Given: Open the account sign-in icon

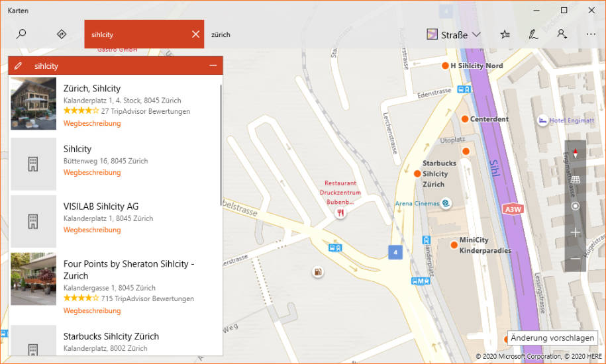Looking at the screenshot, I should [x=562, y=34].
